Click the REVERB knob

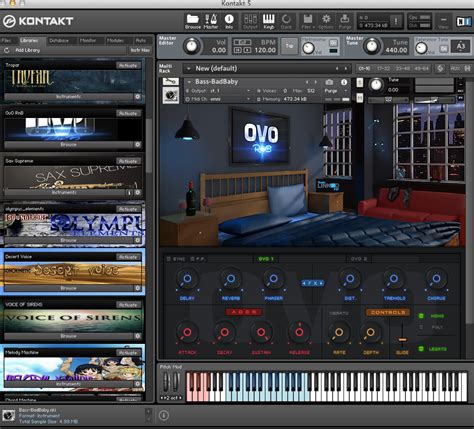pyautogui.click(x=230, y=279)
